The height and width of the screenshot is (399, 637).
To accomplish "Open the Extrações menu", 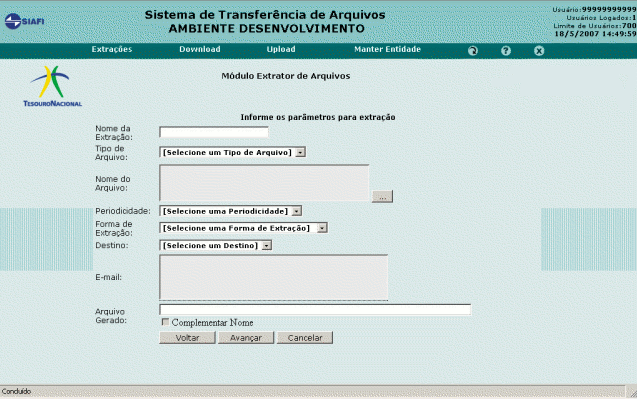I will 112,49.
